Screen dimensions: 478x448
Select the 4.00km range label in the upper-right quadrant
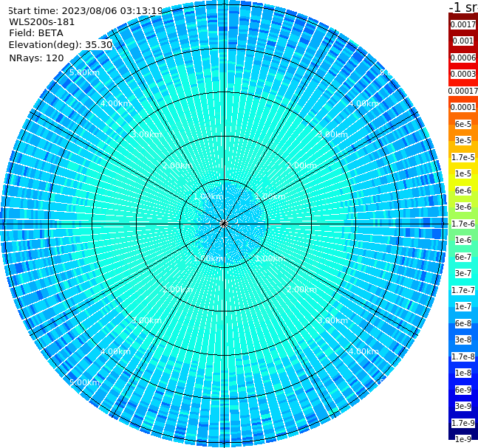click(x=363, y=103)
